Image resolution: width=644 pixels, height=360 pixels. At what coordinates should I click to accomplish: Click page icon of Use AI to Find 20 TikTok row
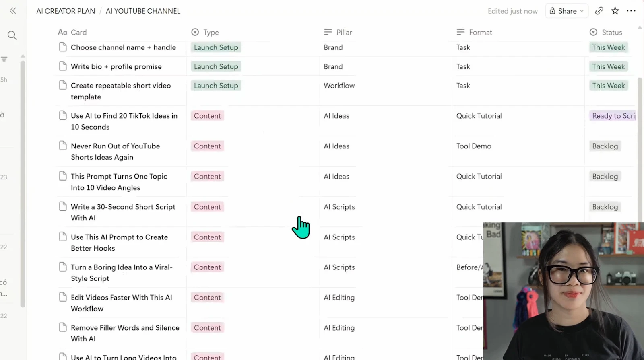click(63, 115)
